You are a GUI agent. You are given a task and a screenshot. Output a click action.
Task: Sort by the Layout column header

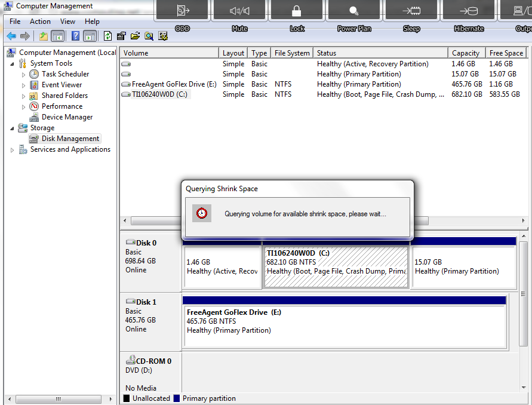pyautogui.click(x=233, y=53)
